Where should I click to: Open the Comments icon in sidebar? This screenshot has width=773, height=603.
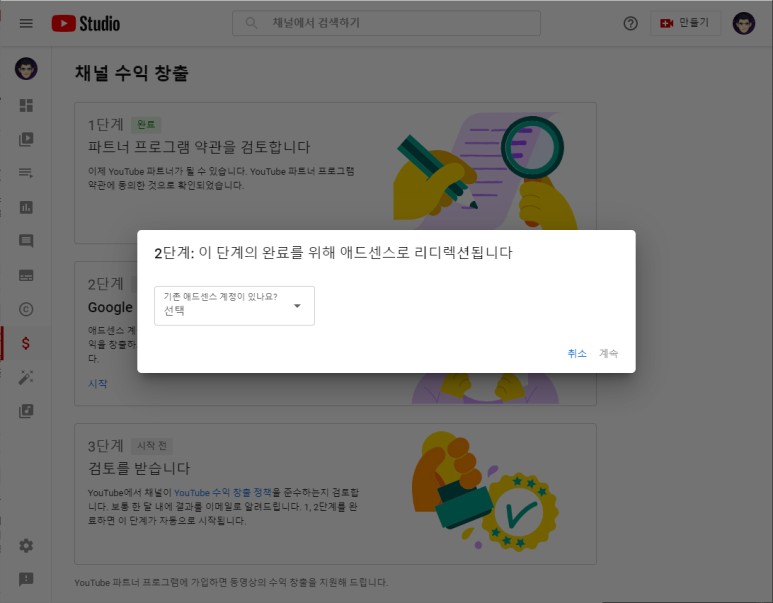click(26, 241)
